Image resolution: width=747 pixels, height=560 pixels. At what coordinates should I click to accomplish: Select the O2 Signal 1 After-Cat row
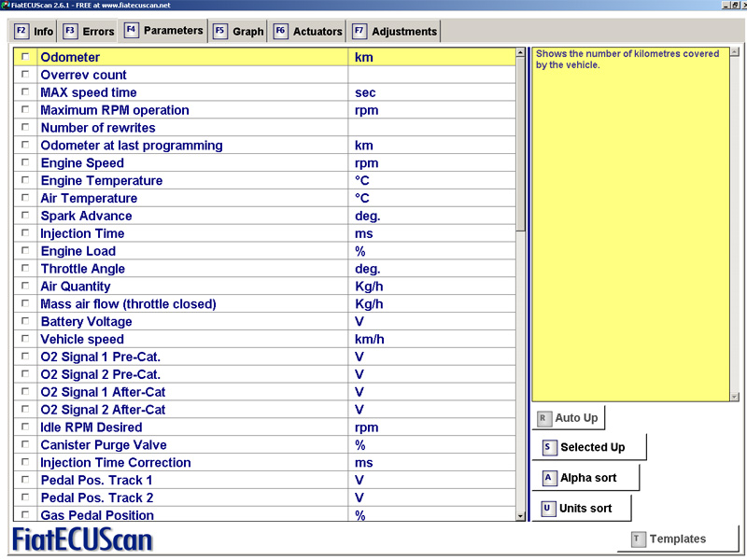[264, 392]
